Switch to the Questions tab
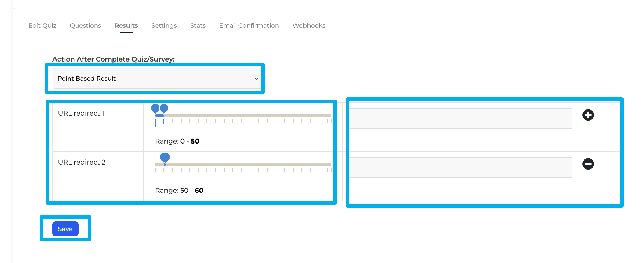 [x=85, y=25]
